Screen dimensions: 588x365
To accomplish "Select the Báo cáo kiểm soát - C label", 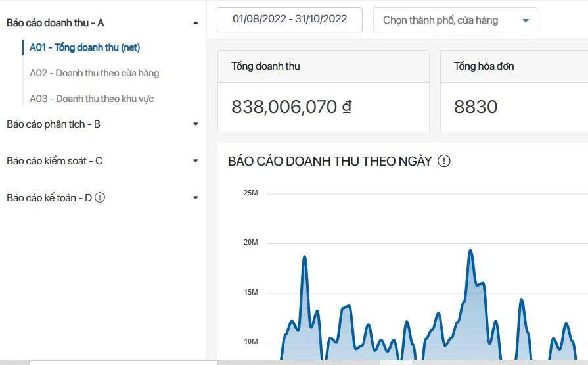I will tap(55, 161).
